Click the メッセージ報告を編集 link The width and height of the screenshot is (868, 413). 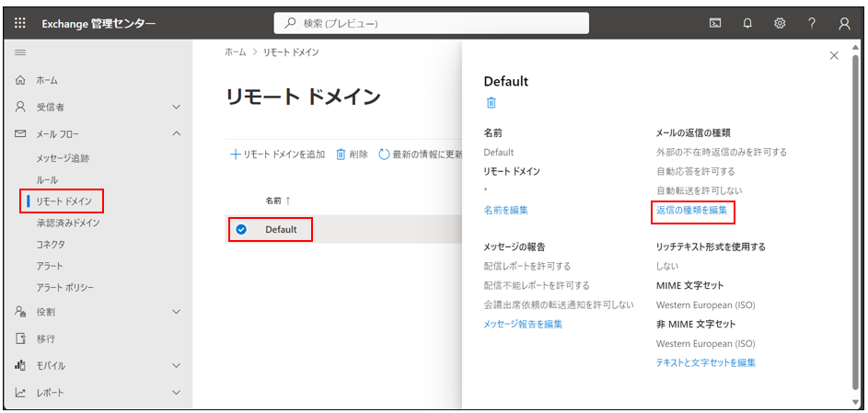pyautogui.click(x=523, y=325)
